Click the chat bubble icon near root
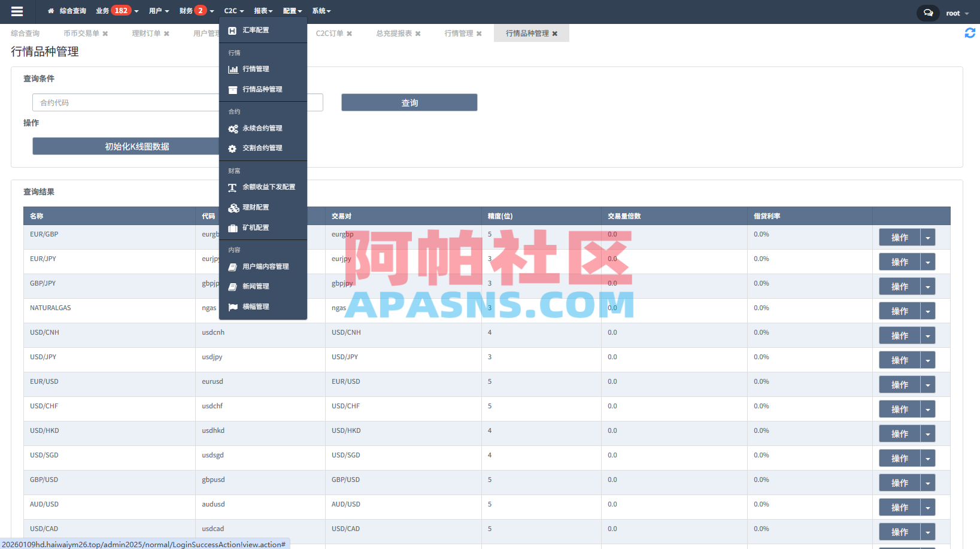Viewport: 980px width, 549px height. point(928,13)
